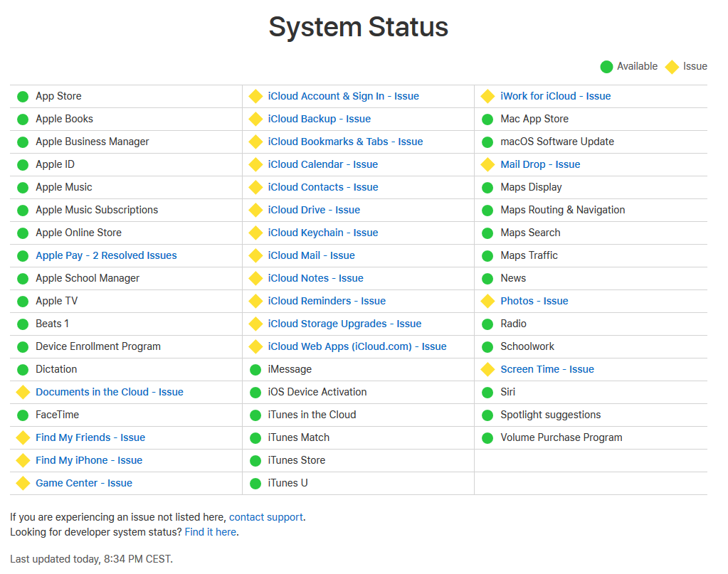The image size is (728, 574).
Task: Click the iTunes Match row text
Action: (x=299, y=437)
